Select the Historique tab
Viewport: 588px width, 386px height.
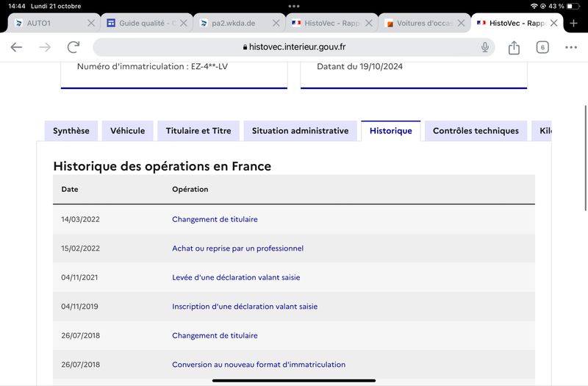391,131
